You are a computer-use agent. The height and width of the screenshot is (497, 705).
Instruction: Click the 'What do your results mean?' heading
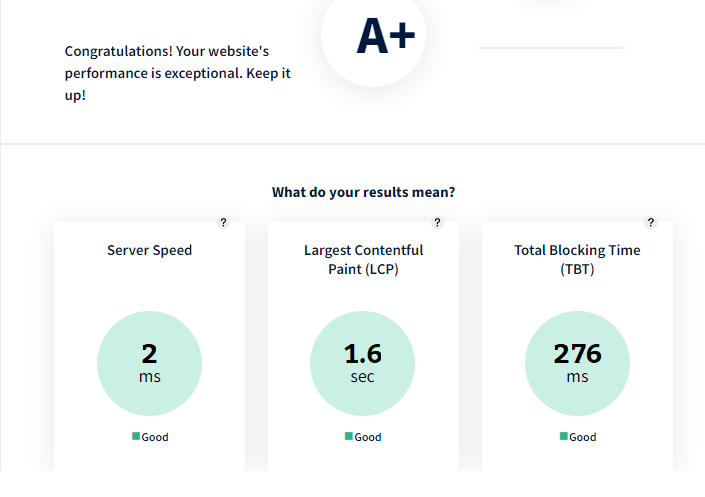point(363,192)
